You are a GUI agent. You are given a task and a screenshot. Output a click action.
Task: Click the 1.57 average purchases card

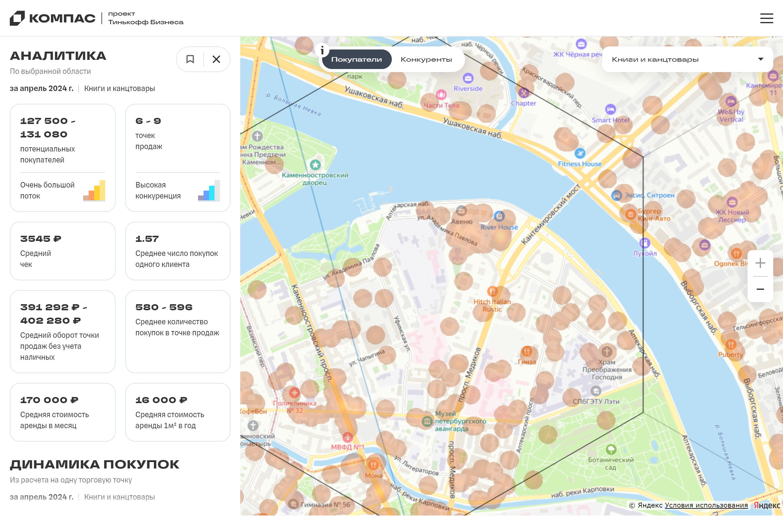click(x=178, y=251)
